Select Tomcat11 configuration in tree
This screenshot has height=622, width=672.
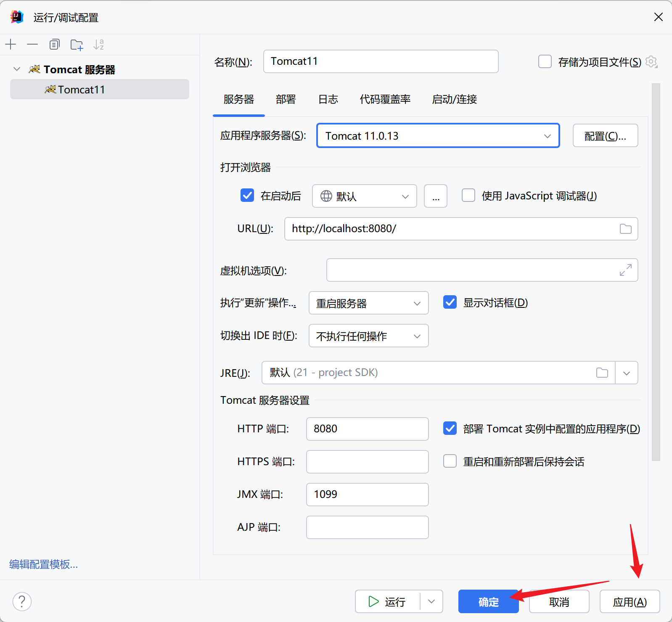100,89
